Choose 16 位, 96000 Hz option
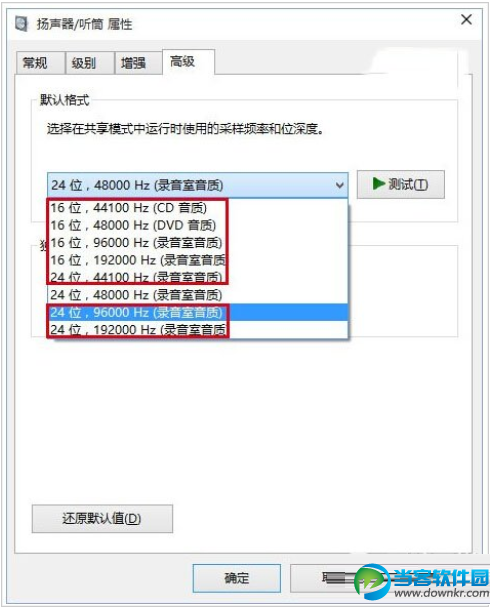 point(197,242)
